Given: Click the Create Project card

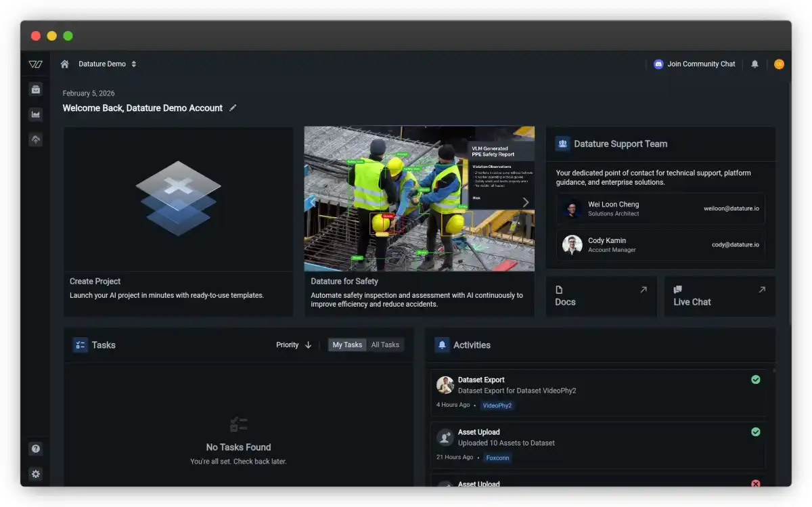Looking at the screenshot, I should [179, 222].
